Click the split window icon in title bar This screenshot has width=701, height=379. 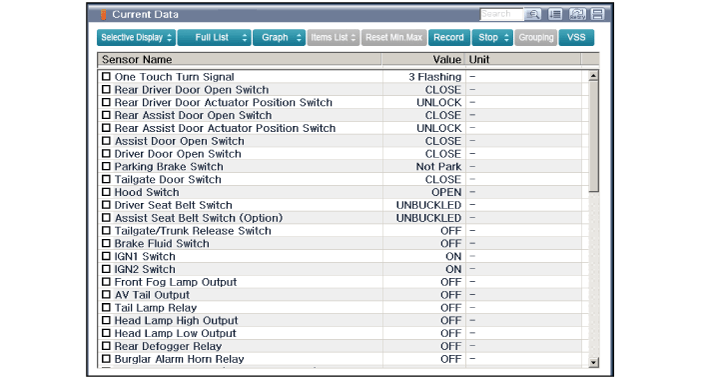click(x=598, y=14)
